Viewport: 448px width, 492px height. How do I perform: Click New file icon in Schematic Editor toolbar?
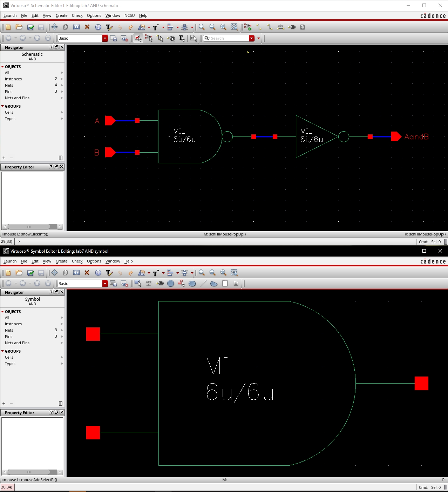pos(8,27)
